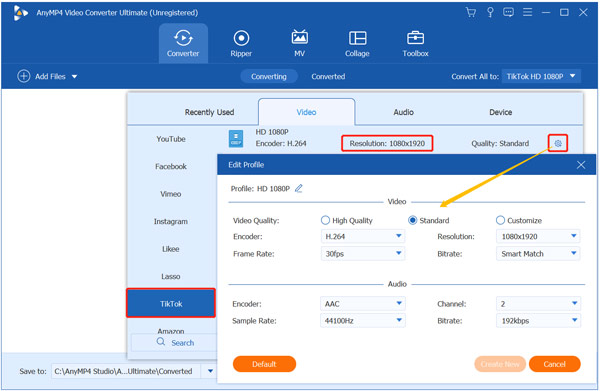Expand the Frame Rate 30fps dropdown

pos(362,253)
